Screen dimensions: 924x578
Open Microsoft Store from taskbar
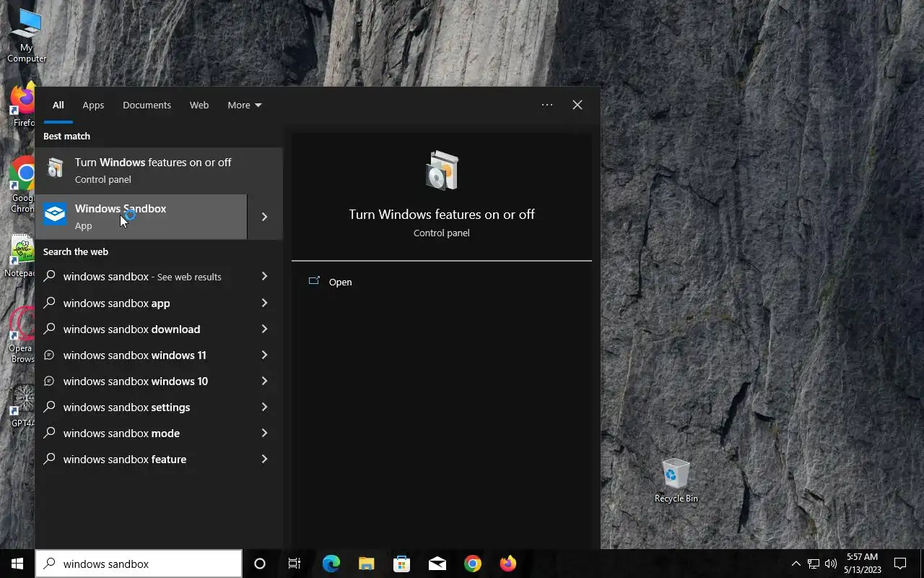tap(401, 564)
